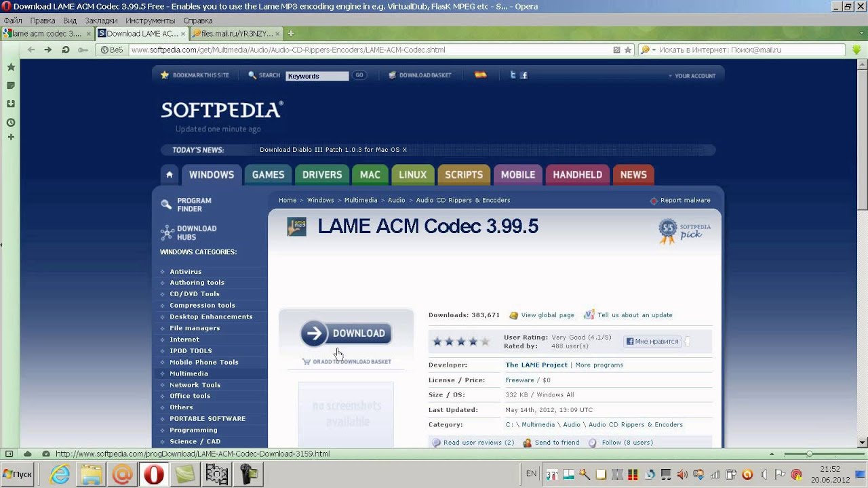Open the Notes panel in Opera sidebar
Screen dimensions: 868x488
click(x=11, y=85)
